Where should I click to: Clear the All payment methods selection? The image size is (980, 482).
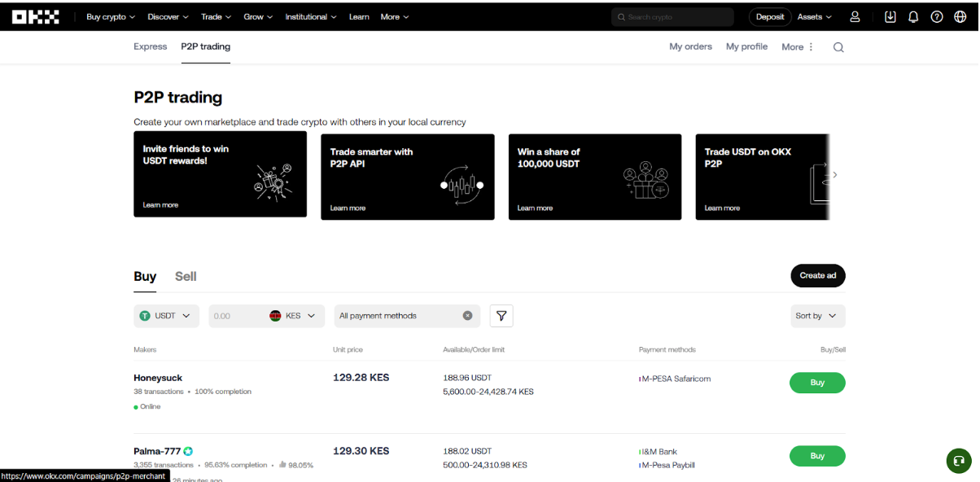[468, 316]
